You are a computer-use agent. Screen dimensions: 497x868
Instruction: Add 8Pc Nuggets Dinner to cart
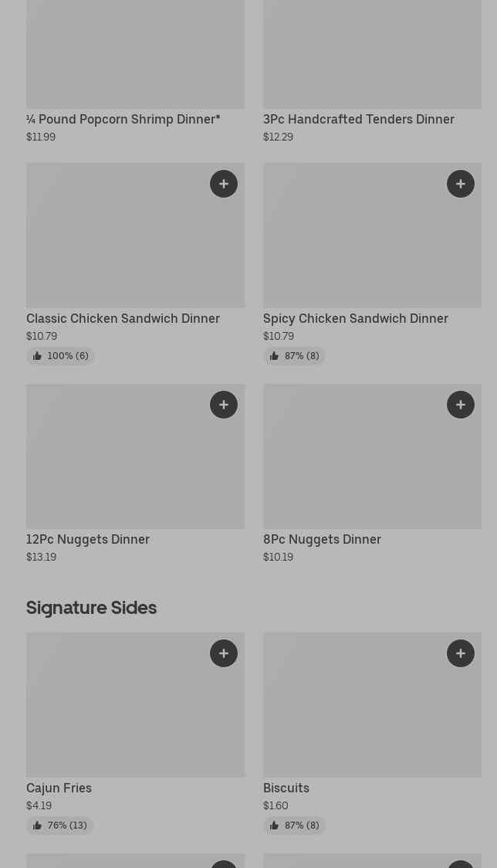[461, 405]
